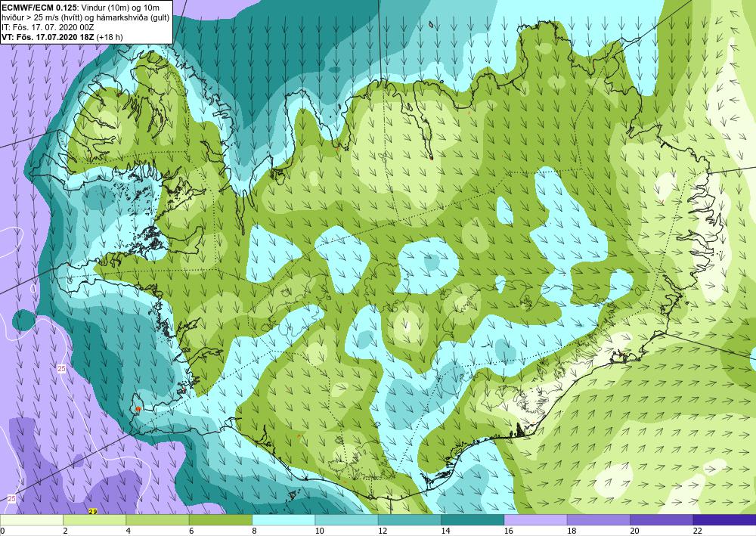The height and width of the screenshot is (536, 756).
Task: Click the pale cream 0–2 m/s legend swatch
Action: point(32,520)
